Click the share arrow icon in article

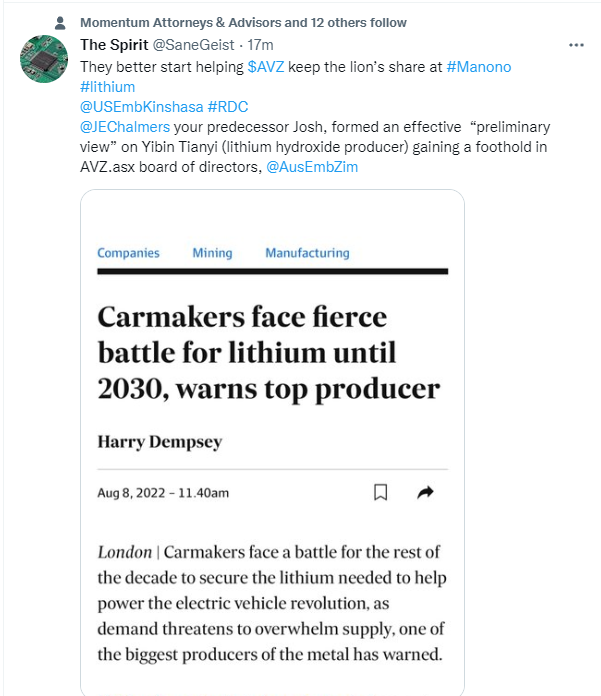tap(425, 492)
